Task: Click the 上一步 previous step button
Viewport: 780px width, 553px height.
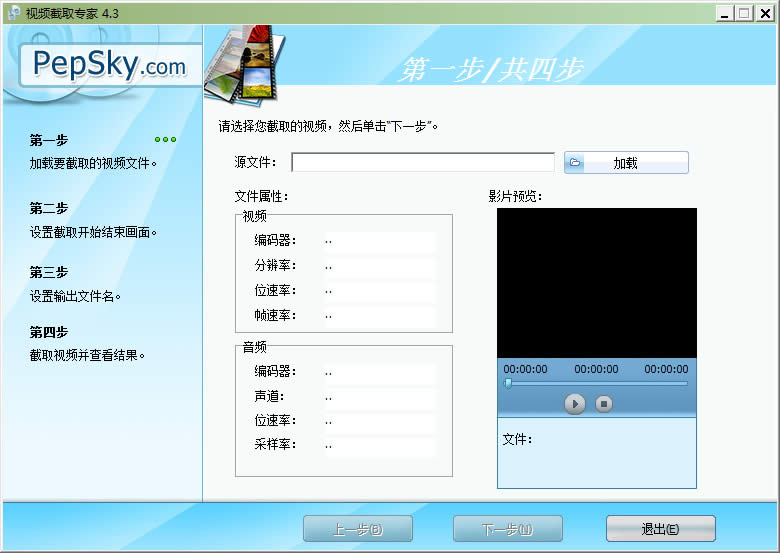Action: (358, 529)
